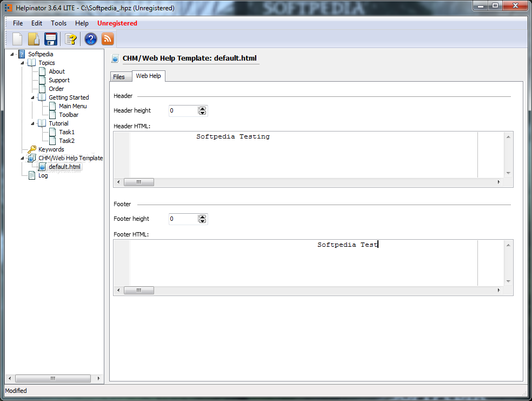Click the CHM/Web Help Template icon
532x401 pixels.
(x=32, y=158)
